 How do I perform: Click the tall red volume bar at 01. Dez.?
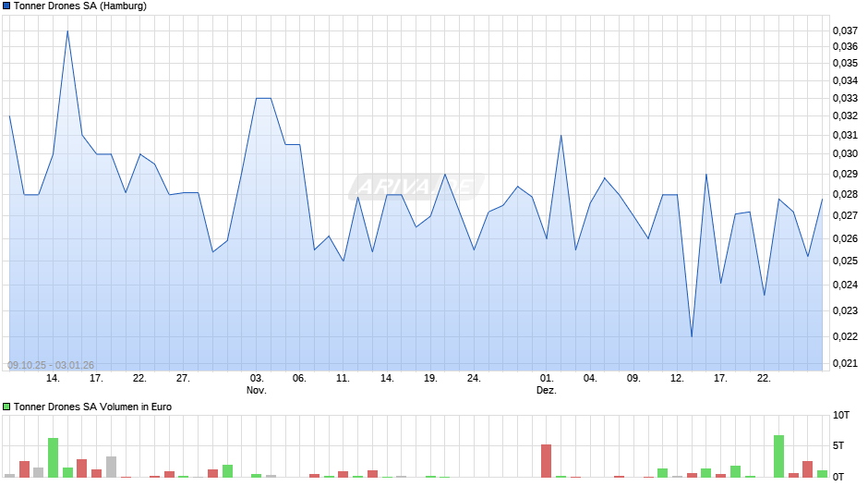tap(547, 461)
